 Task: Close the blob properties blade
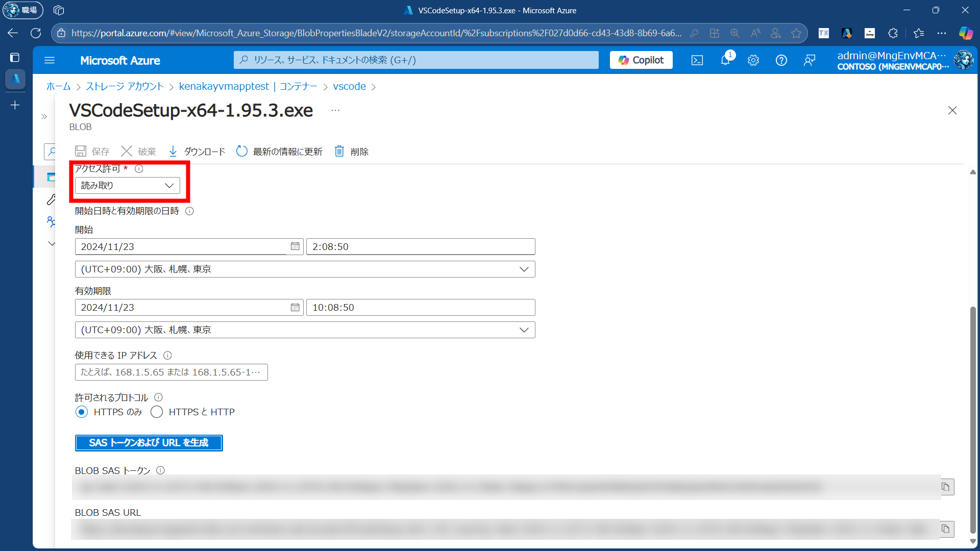tap(952, 110)
